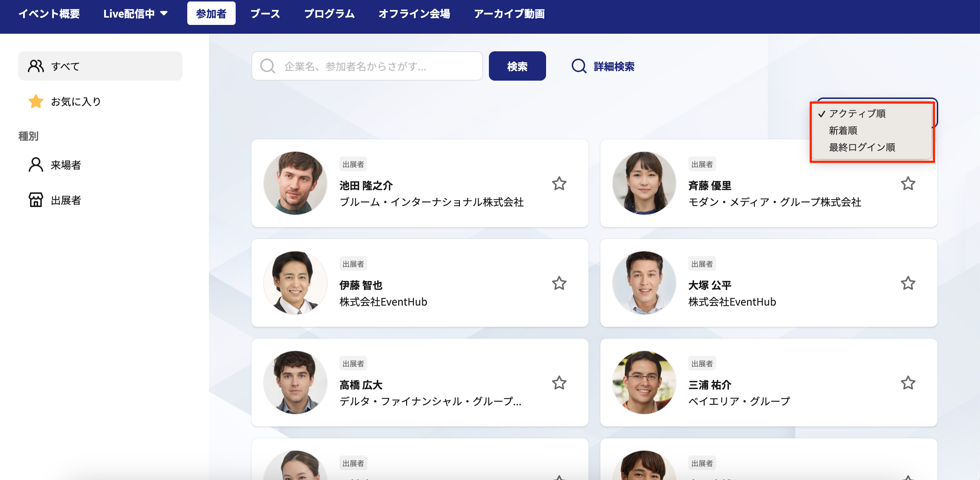This screenshot has width=980, height=480.
Task: Click the all-participants people icon
Action: click(36, 66)
